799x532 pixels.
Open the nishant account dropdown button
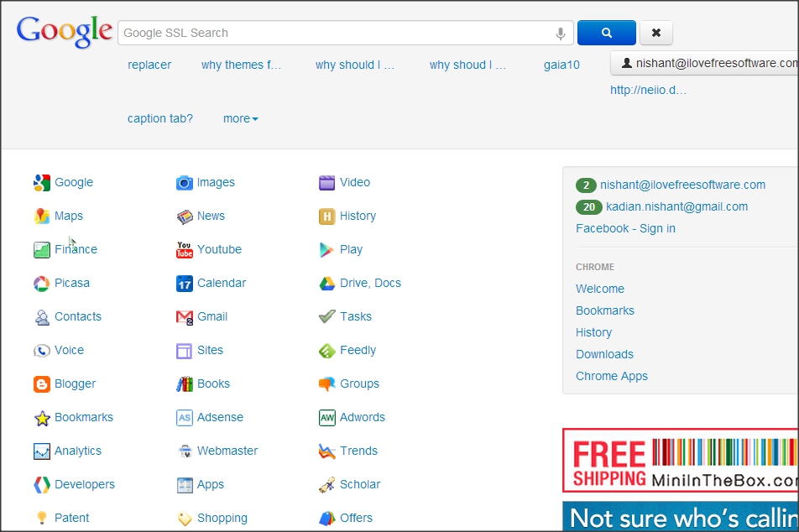click(x=705, y=63)
